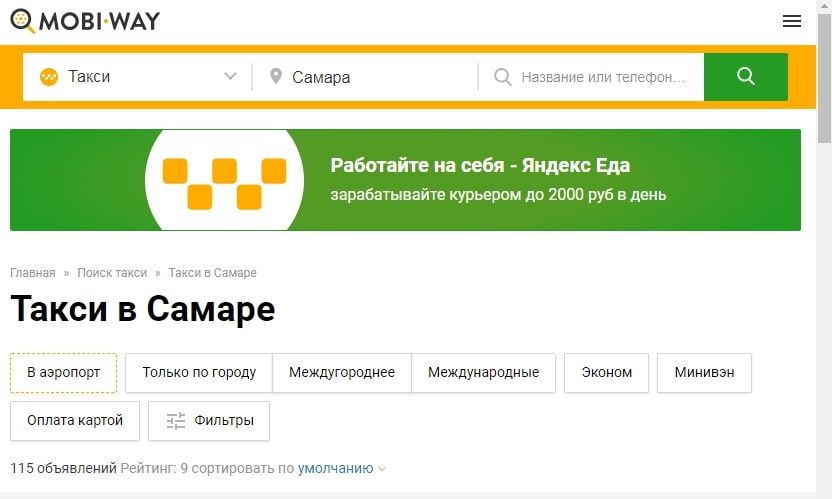Click the 'Название или телефон' search field

pyautogui.click(x=603, y=77)
